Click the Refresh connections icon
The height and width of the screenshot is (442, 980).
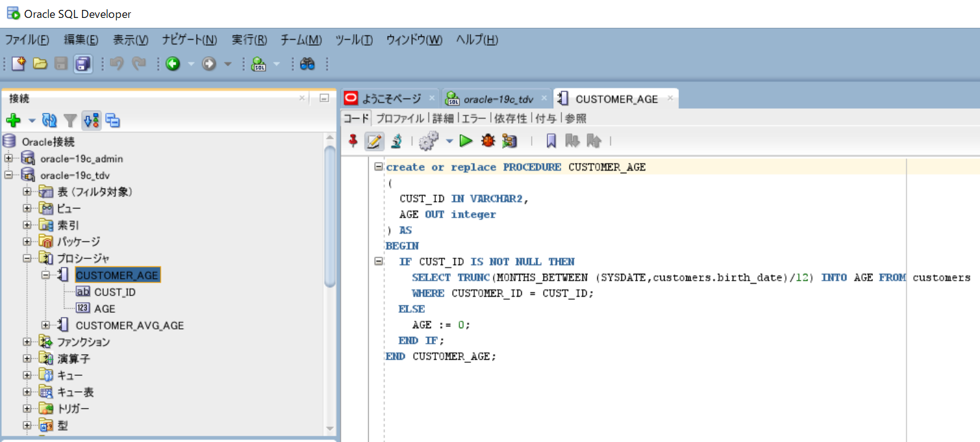coord(49,121)
